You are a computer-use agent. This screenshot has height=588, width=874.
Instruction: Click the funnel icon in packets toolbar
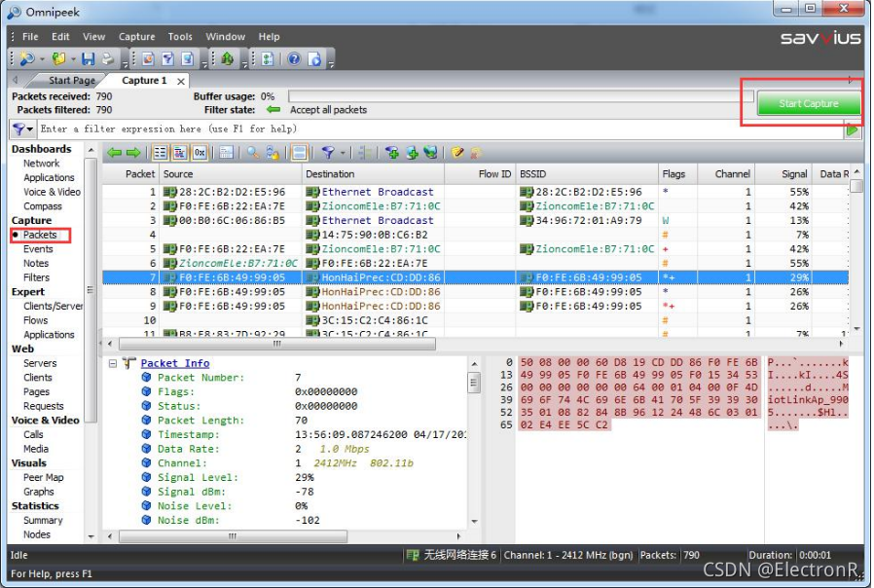[328, 153]
